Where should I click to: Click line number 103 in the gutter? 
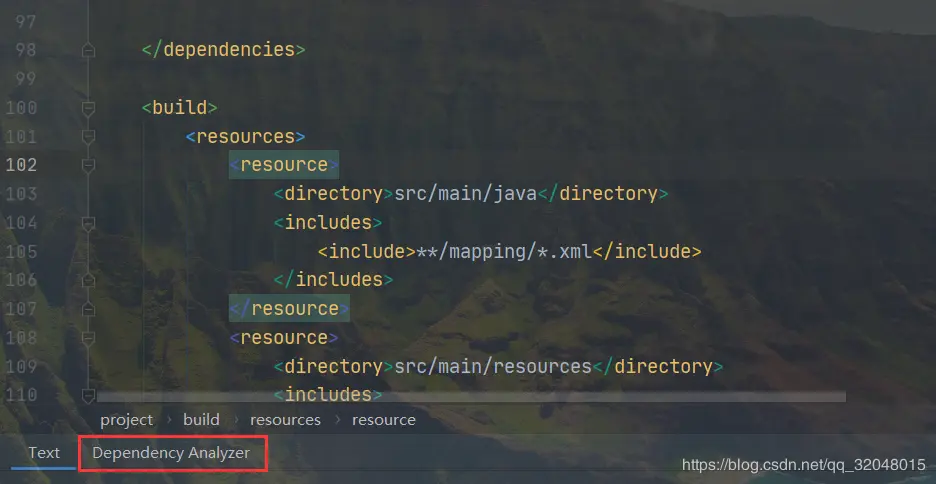pos(21,193)
